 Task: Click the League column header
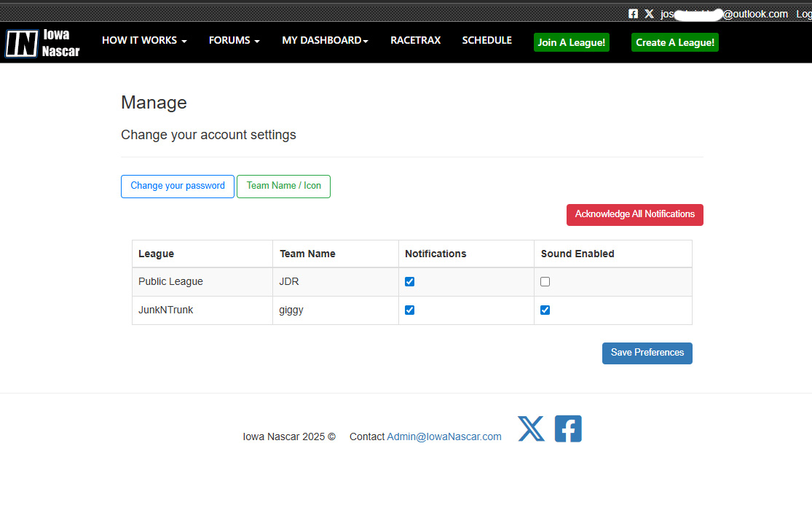click(x=202, y=254)
